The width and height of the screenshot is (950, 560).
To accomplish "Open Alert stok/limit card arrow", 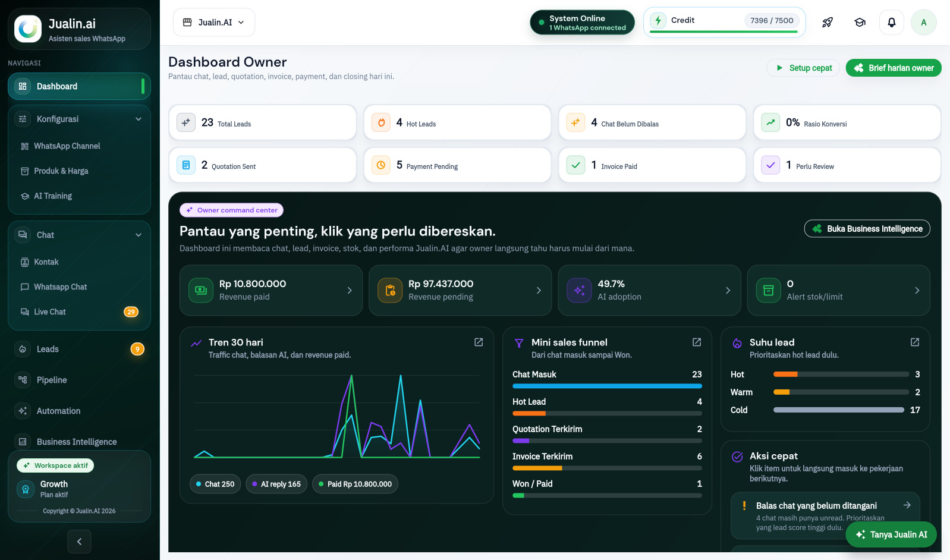I will click(x=917, y=290).
